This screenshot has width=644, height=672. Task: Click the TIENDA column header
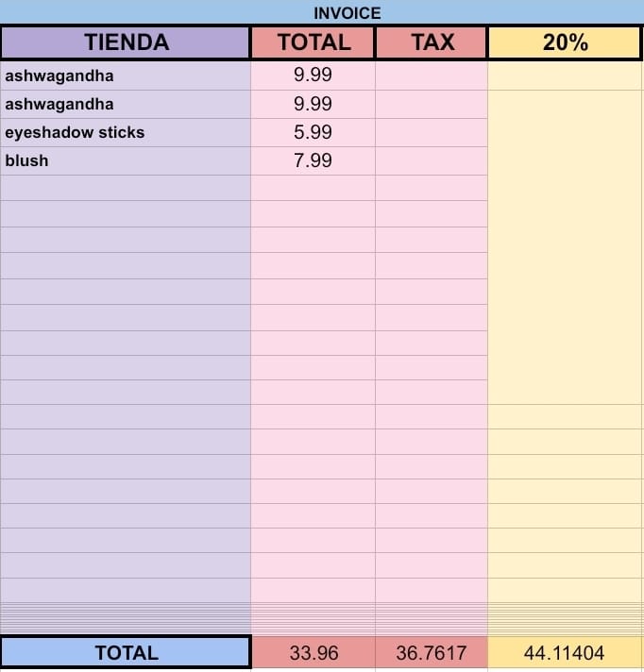click(x=126, y=42)
